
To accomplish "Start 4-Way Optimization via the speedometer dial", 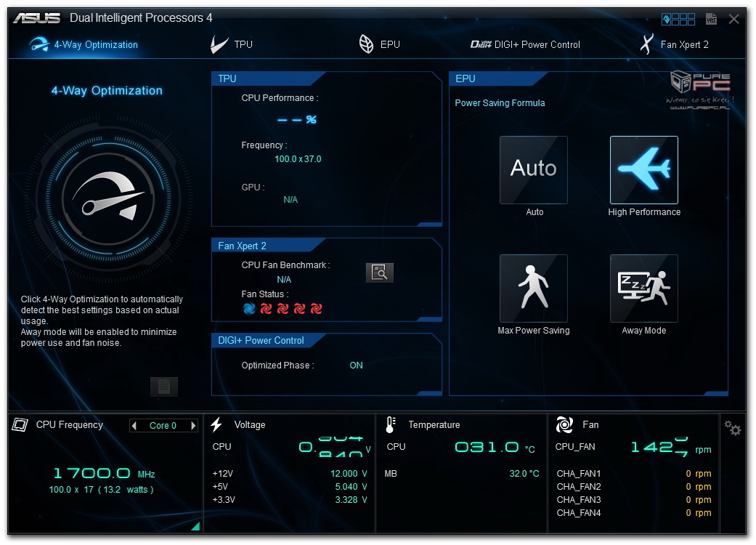I will 113,197.
